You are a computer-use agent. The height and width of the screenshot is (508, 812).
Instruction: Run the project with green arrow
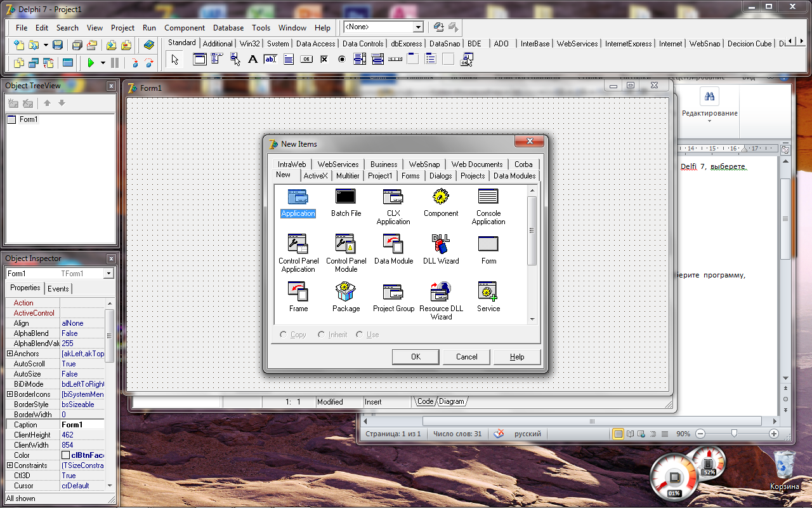(x=91, y=63)
